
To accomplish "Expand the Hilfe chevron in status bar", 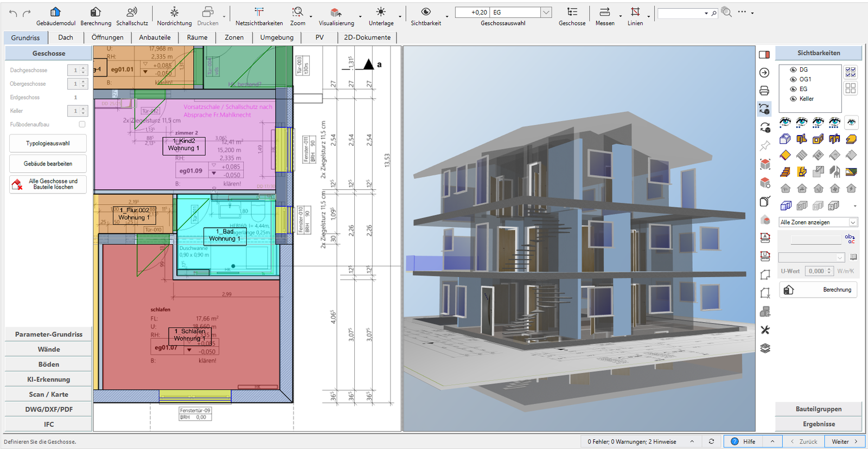I will tap(773, 441).
